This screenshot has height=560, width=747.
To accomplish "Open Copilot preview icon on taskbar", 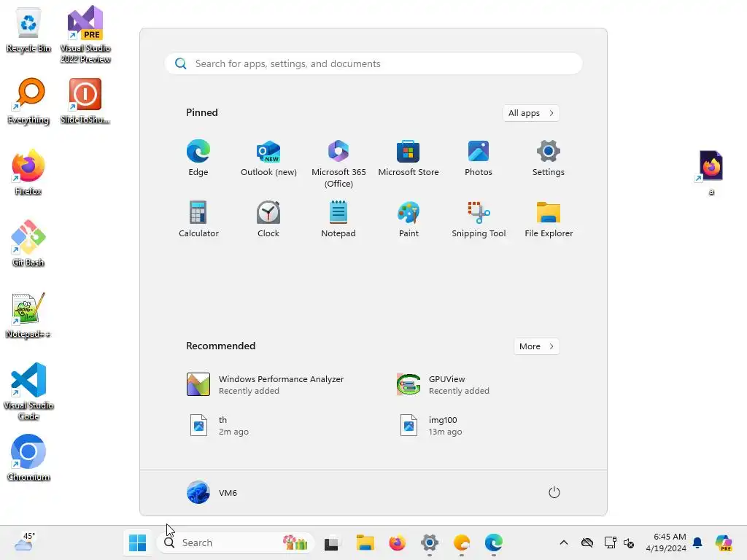I will [x=724, y=542].
